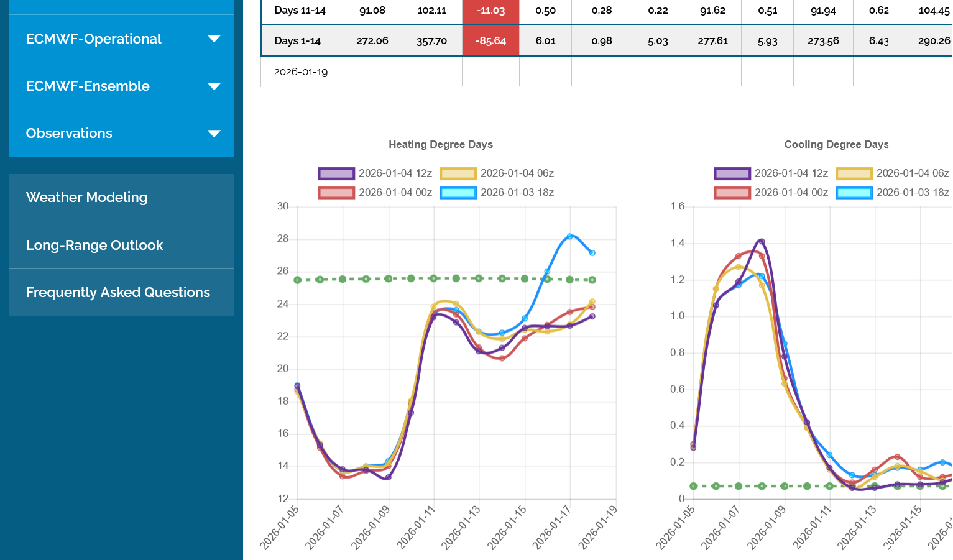Open the Weather Modeling menu item
953x560 pixels.
click(87, 198)
